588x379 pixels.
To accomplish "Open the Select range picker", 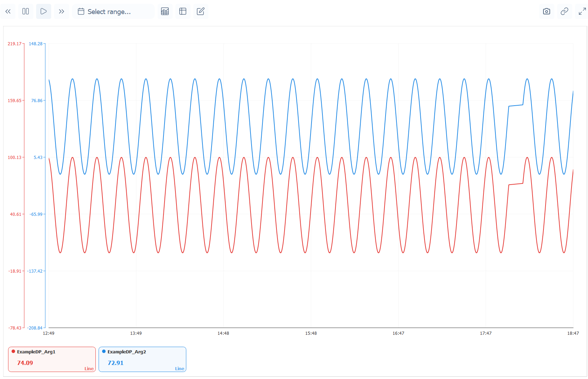I will pyautogui.click(x=109, y=12).
